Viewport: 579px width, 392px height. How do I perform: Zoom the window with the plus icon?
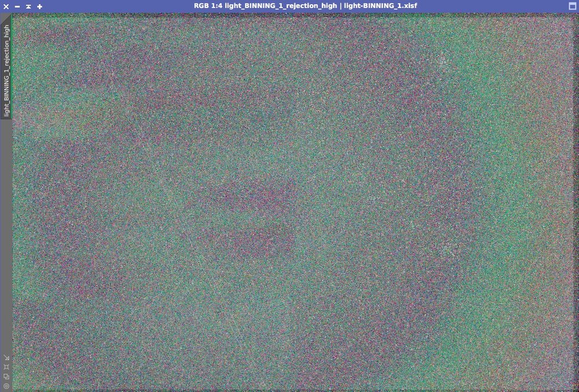(39, 6)
